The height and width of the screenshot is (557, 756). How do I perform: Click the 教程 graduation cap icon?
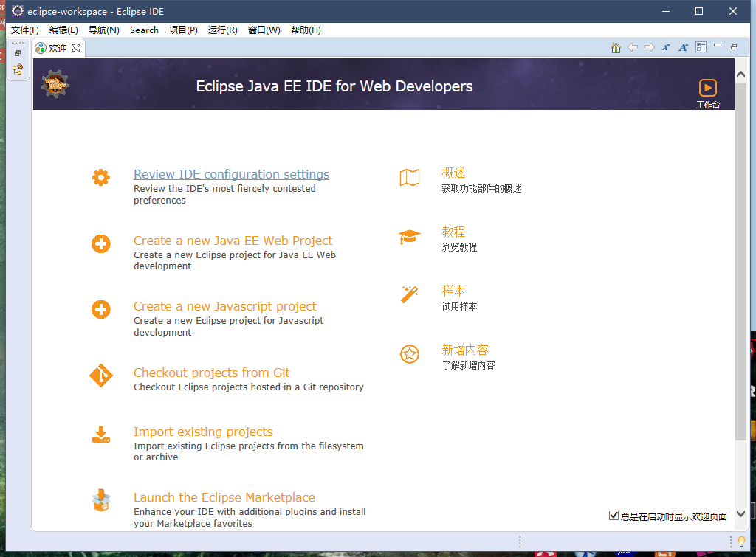tap(409, 237)
